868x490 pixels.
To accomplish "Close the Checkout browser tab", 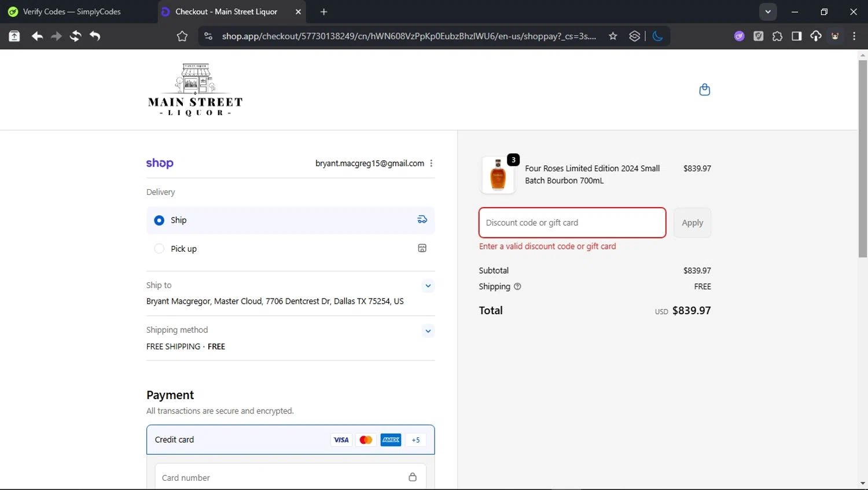I will coord(298,12).
